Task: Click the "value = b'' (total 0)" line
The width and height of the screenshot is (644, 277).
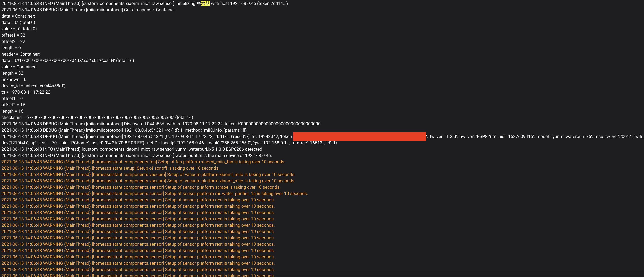Action: coord(19,29)
